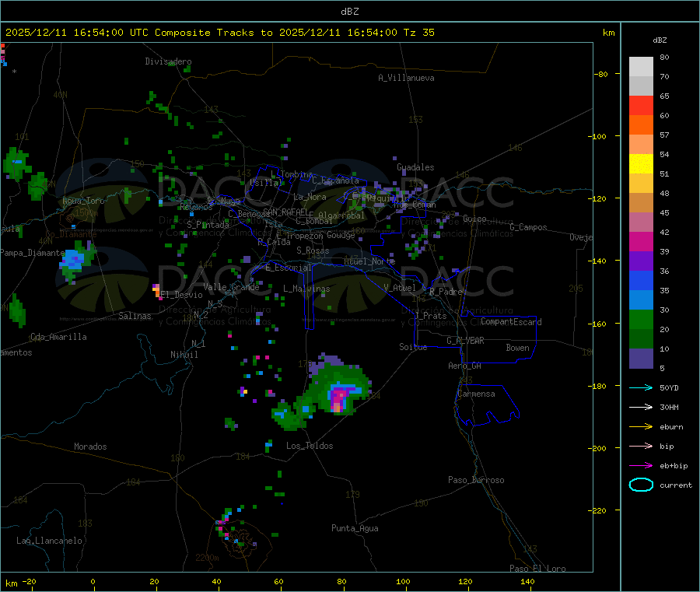This screenshot has height=592, width=700.
Task: Click the Pampa_Diamante map label
Action: (x=33, y=253)
